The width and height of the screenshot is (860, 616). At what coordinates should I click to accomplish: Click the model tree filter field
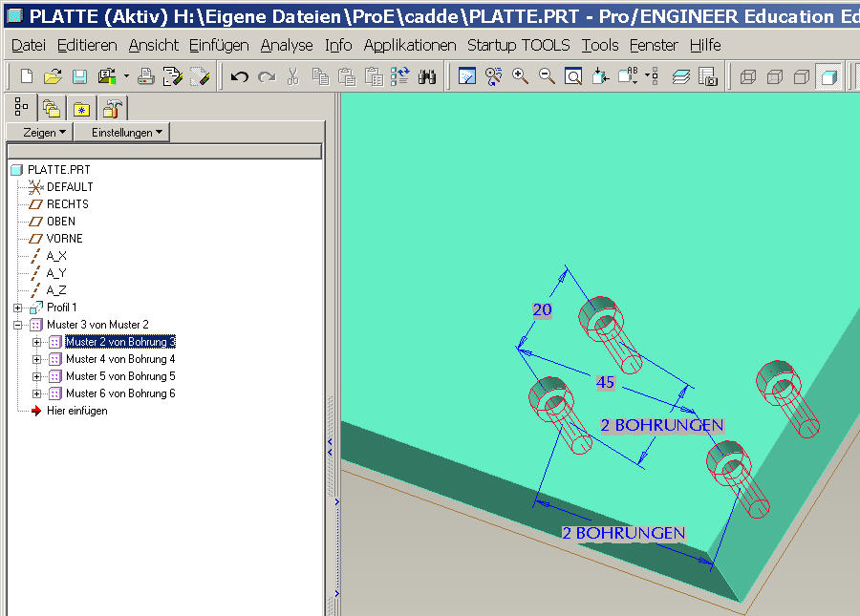(164, 151)
